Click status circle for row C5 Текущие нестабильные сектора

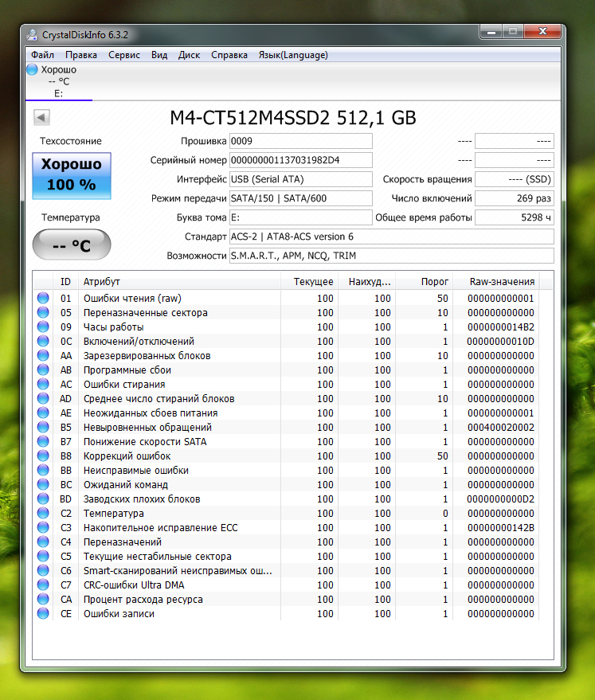click(43, 556)
